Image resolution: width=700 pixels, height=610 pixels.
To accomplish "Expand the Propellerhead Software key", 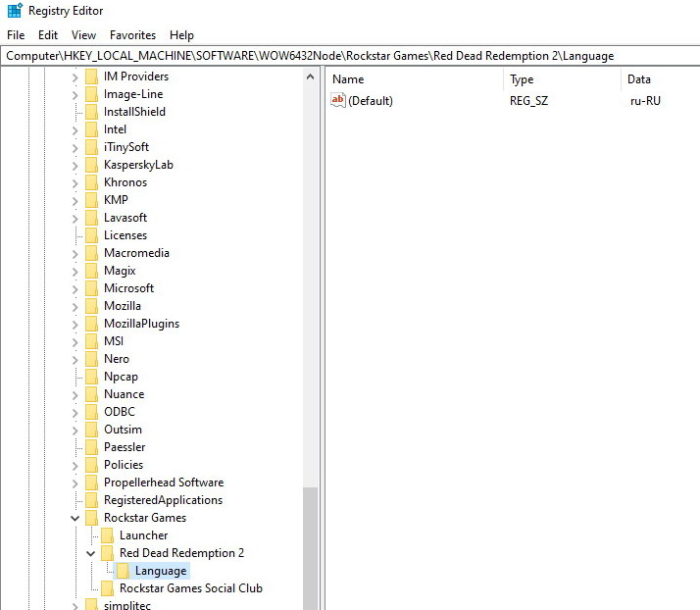I will [75, 483].
